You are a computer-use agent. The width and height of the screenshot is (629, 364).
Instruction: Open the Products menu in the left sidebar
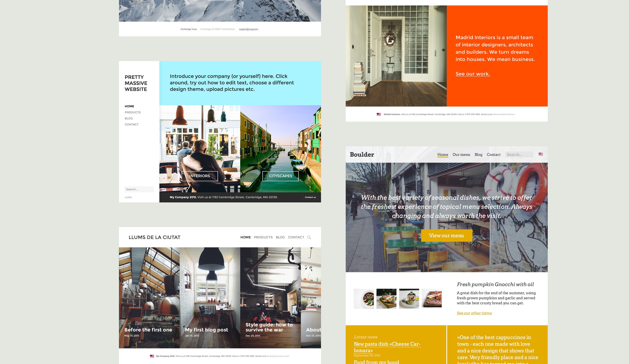pos(132,112)
